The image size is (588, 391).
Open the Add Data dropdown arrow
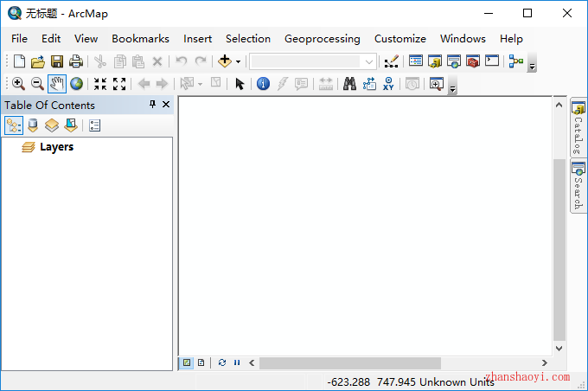[x=238, y=61]
